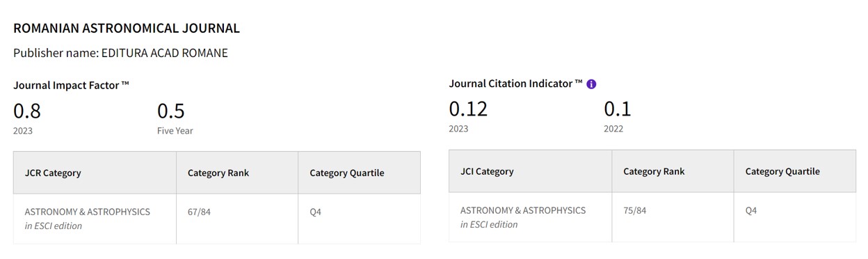Click the Journal Impact Factor heading
The image size is (868, 259).
(72, 85)
